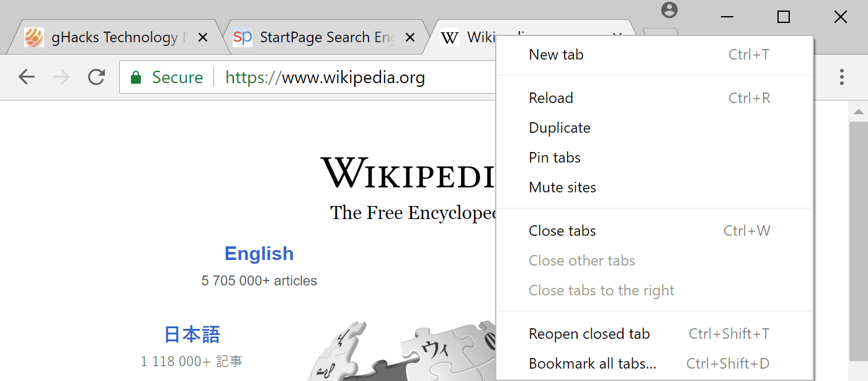Viewport: 868px width, 381px height.
Task: Open the Chrome three-dot menu
Action: click(841, 77)
